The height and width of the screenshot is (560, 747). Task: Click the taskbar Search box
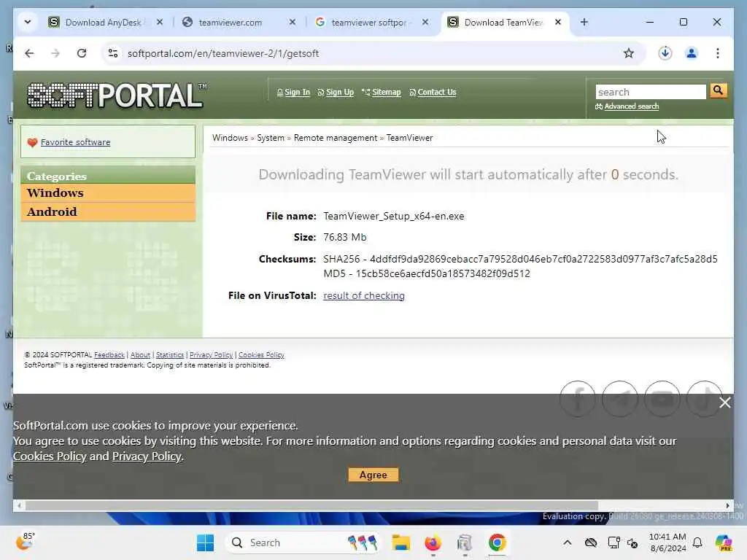coord(303,542)
